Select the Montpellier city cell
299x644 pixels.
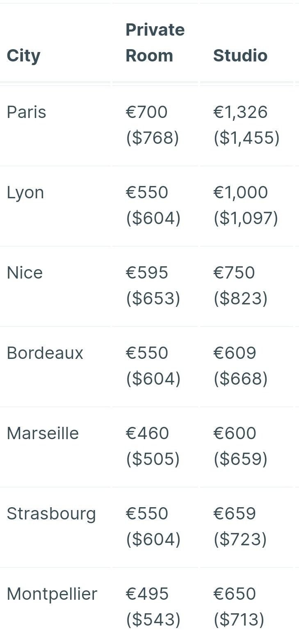click(x=52, y=594)
